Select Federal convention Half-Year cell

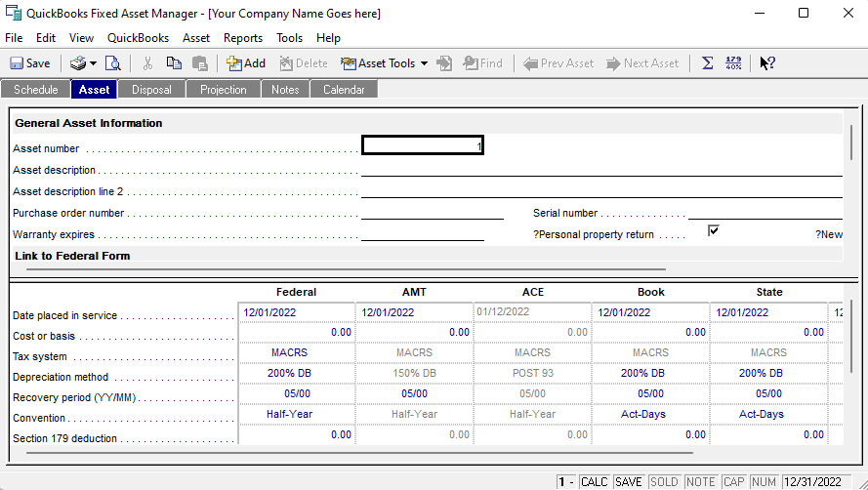point(297,414)
